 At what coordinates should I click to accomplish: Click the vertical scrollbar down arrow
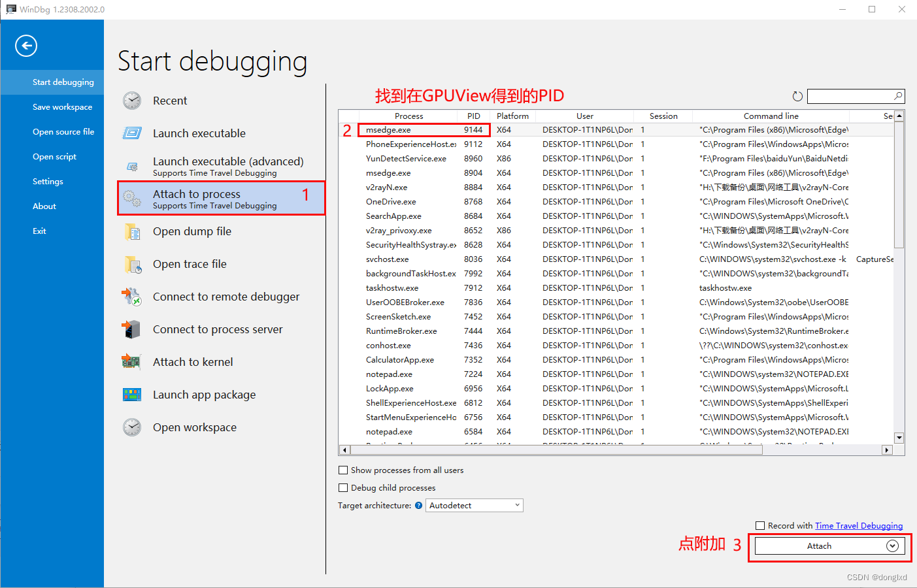pos(899,438)
